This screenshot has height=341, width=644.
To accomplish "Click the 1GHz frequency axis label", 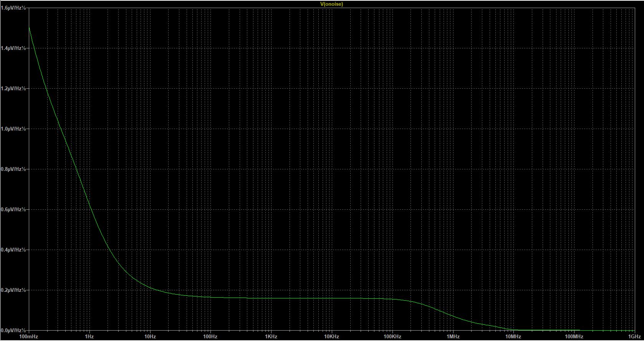I will pos(634,337).
